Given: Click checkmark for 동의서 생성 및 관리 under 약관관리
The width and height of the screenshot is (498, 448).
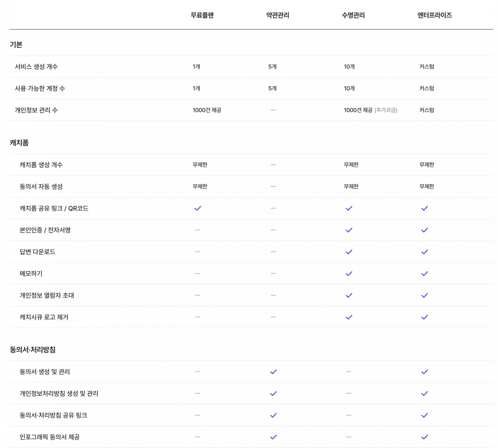Looking at the screenshot, I should click(273, 372).
